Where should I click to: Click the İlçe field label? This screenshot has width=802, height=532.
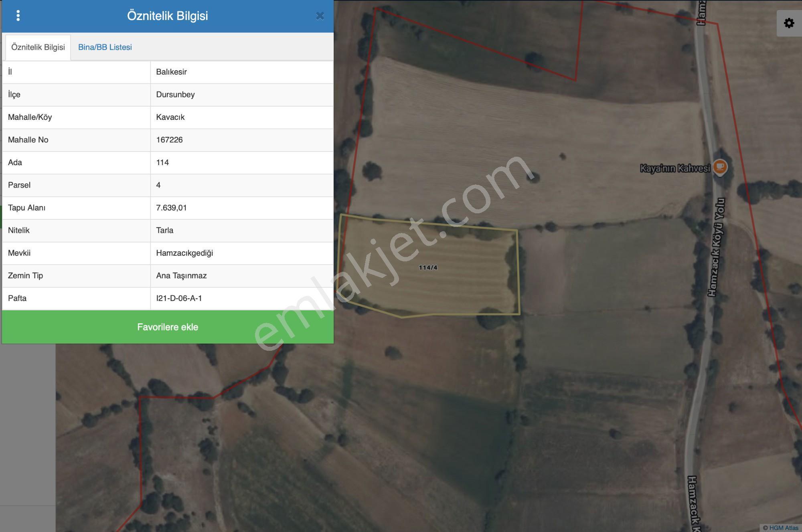tap(14, 95)
